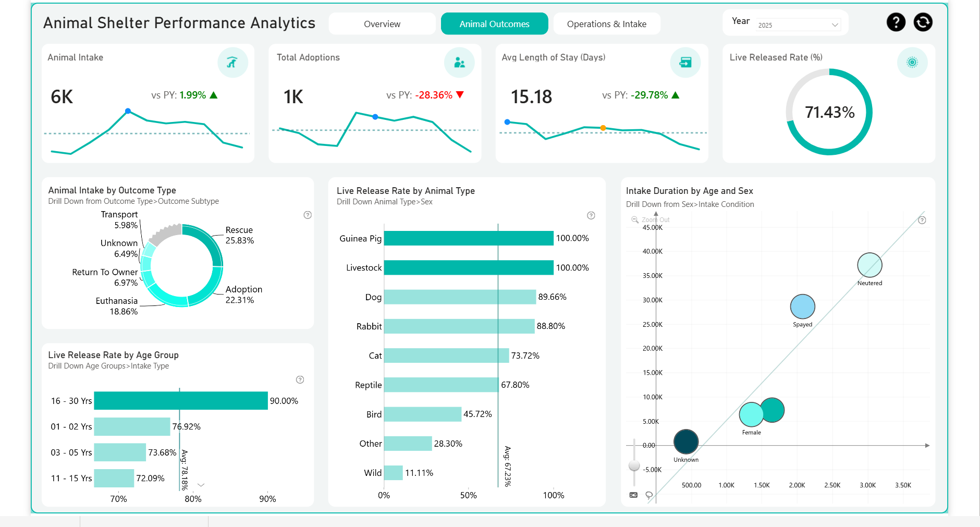Click the Avg Length of Stay icon
This screenshot has height=527, width=980.
pyautogui.click(x=685, y=62)
